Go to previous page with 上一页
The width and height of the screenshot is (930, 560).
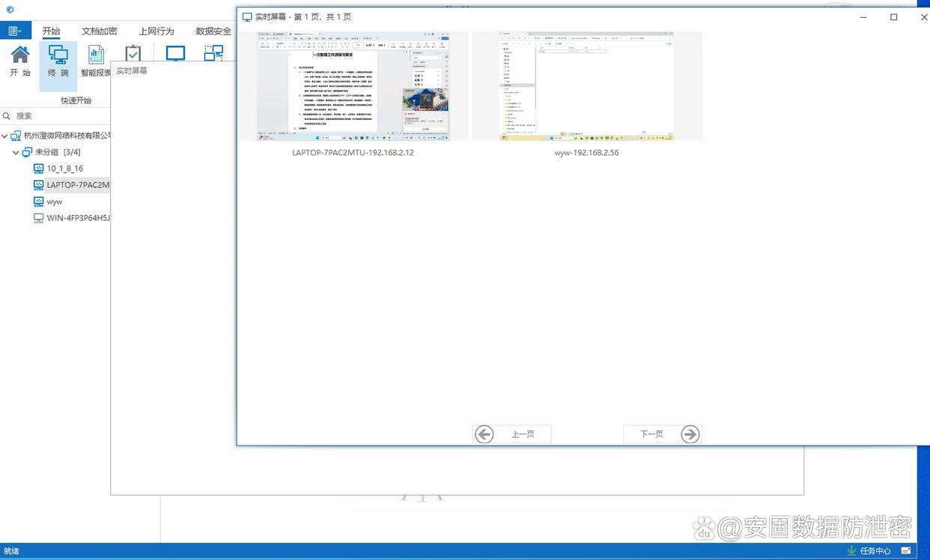[513, 434]
